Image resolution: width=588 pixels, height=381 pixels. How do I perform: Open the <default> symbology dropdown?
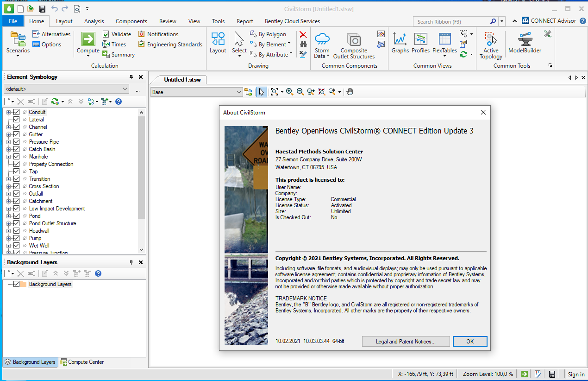click(66, 89)
